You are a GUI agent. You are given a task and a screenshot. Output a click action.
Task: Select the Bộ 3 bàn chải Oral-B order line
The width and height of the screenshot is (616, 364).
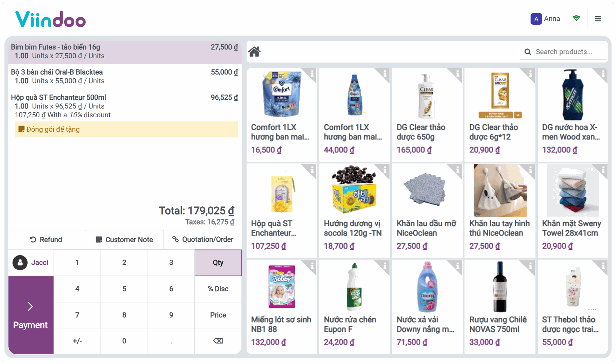click(x=124, y=76)
